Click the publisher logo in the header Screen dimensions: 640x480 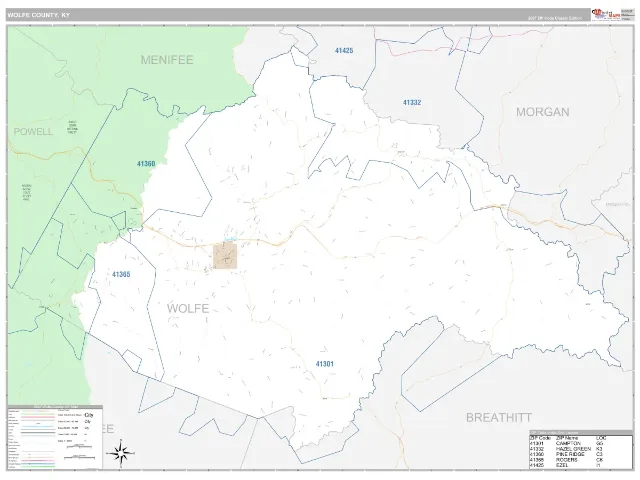(x=605, y=14)
